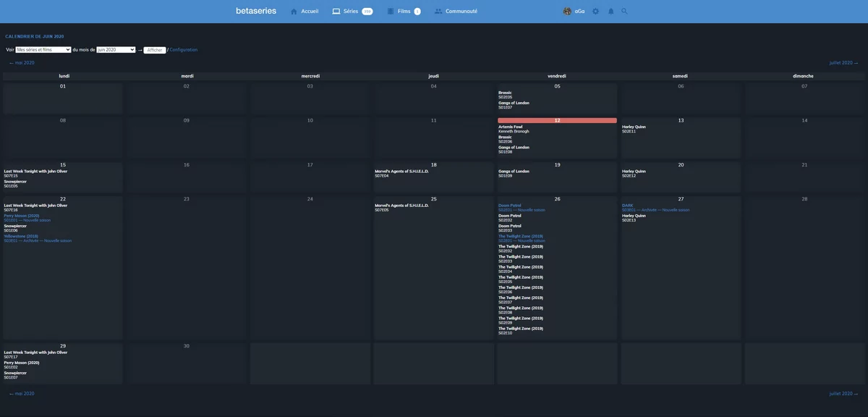Open the Séries menu item
Image resolution: width=868 pixels, height=417 pixels.
pos(351,12)
